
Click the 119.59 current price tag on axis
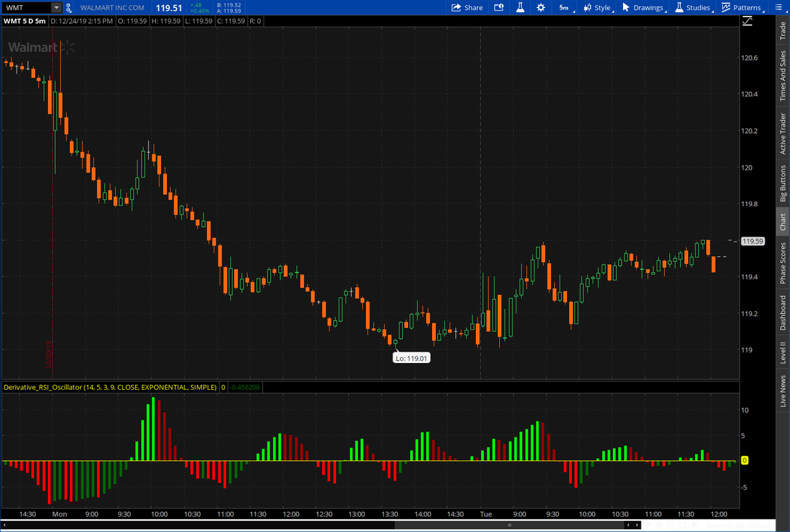click(752, 241)
